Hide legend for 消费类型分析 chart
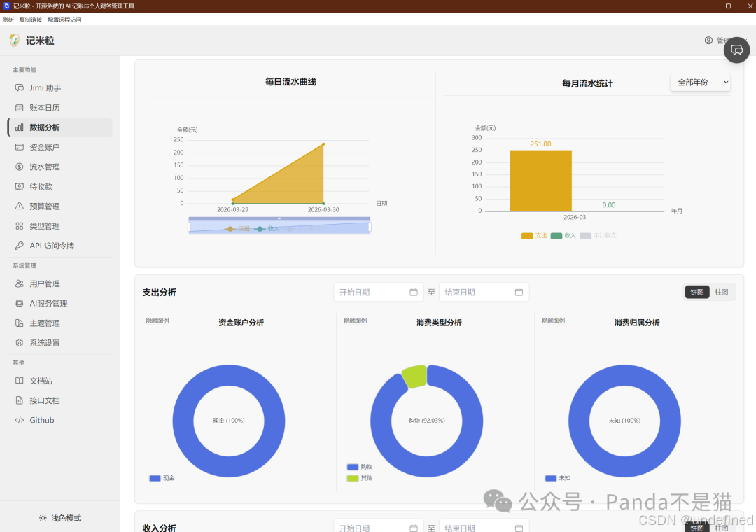756x532 pixels. pyautogui.click(x=356, y=321)
